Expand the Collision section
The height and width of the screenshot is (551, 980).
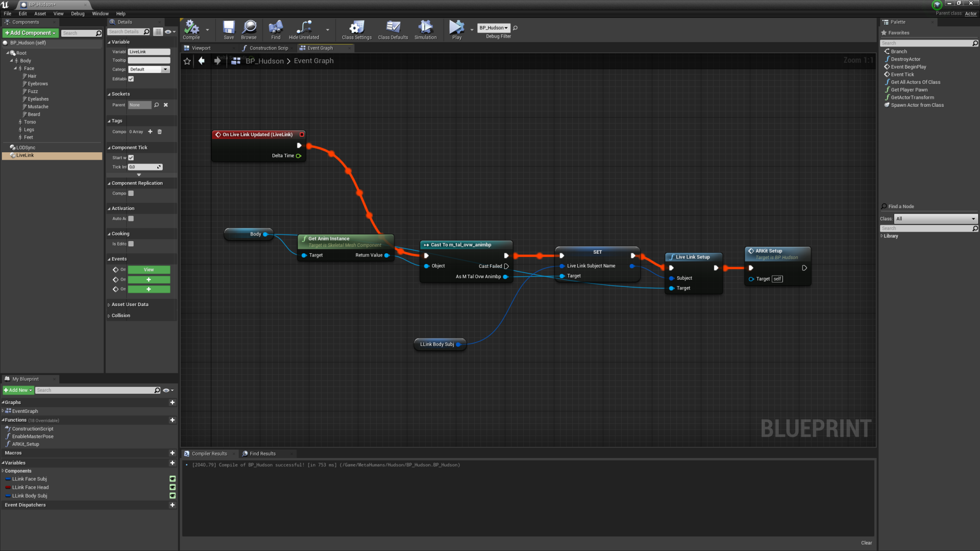(x=109, y=316)
